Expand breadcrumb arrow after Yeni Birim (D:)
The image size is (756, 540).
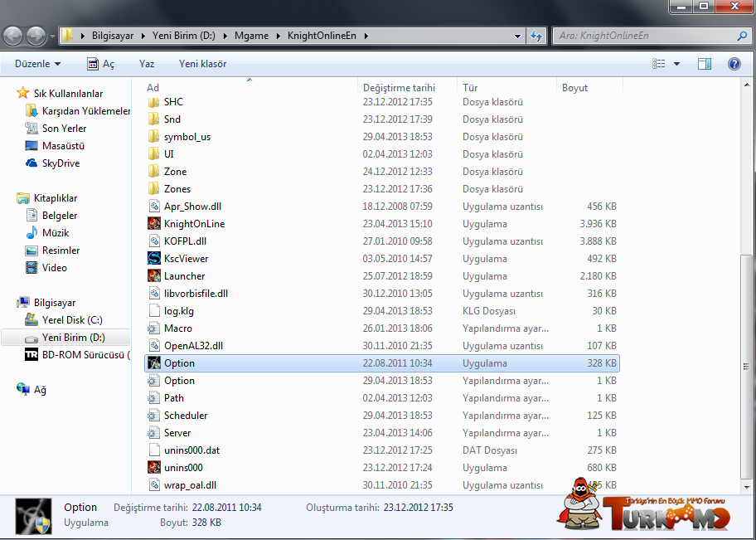tap(225, 36)
